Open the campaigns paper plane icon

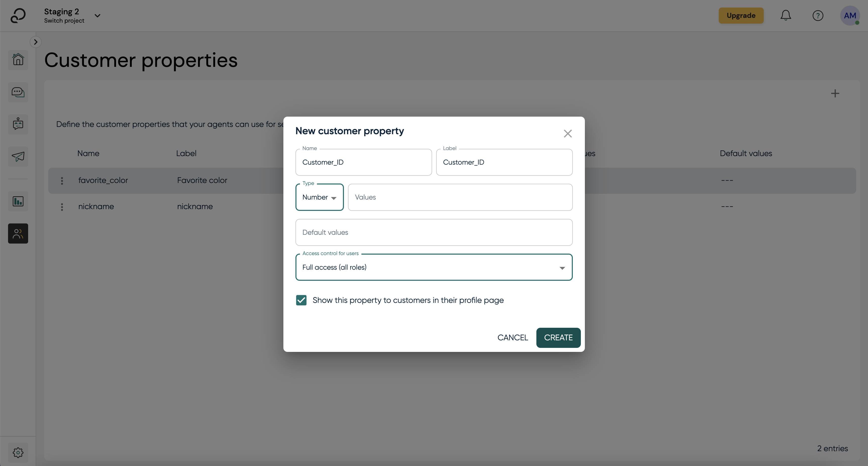click(18, 156)
